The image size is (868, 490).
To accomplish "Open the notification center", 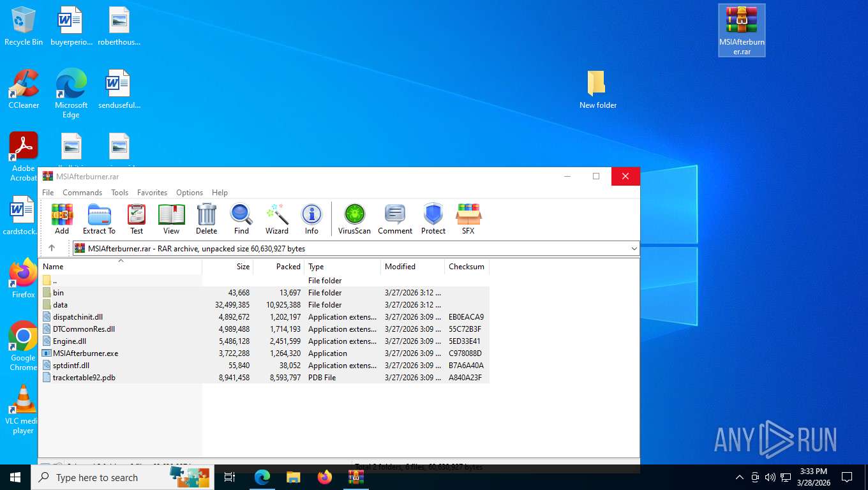I will [x=847, y=477].
